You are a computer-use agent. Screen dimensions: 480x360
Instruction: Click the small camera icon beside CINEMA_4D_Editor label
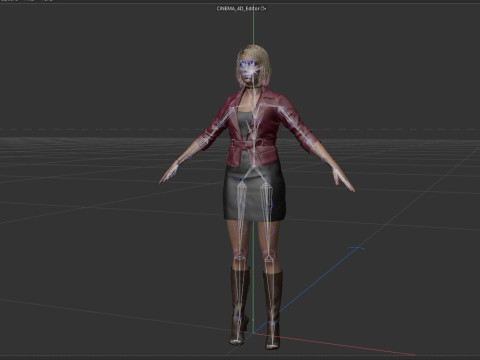point(264,9)
